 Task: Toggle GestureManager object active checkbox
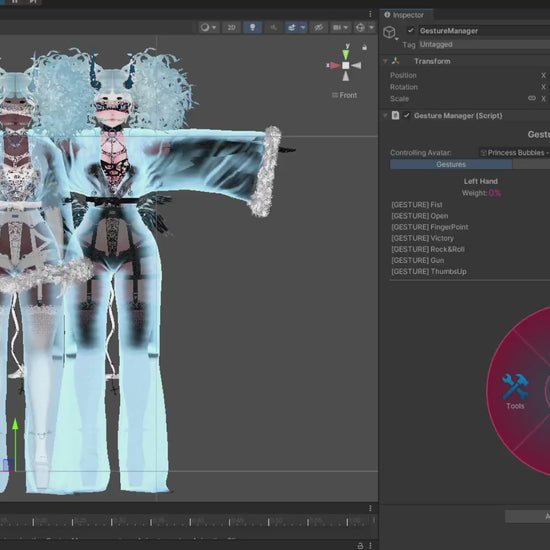click(x=410, y=31)
